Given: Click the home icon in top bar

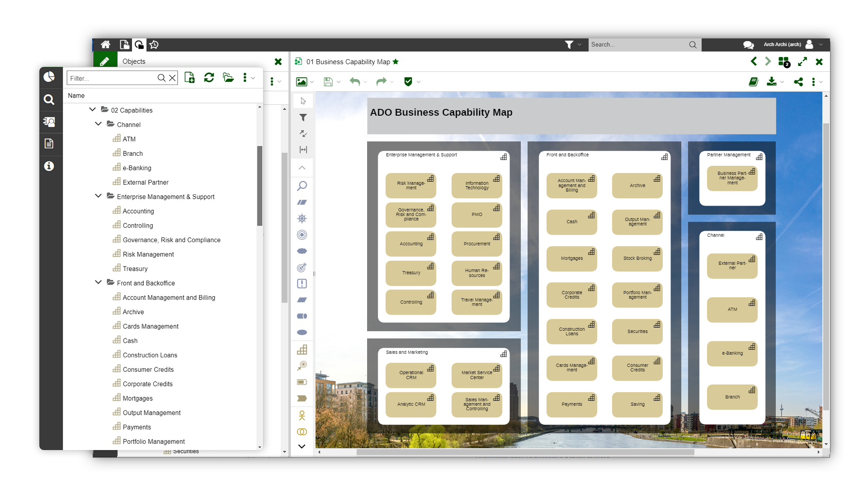Looking at the screenshot, I should click(105, 44).
